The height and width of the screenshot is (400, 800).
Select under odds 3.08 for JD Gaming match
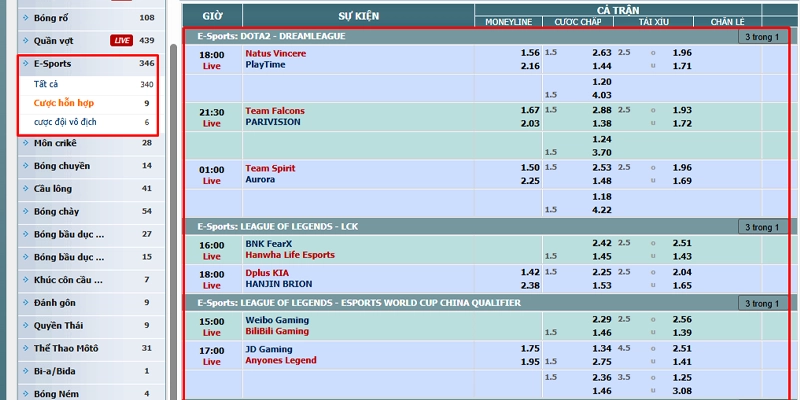click(x=682, y=391)
